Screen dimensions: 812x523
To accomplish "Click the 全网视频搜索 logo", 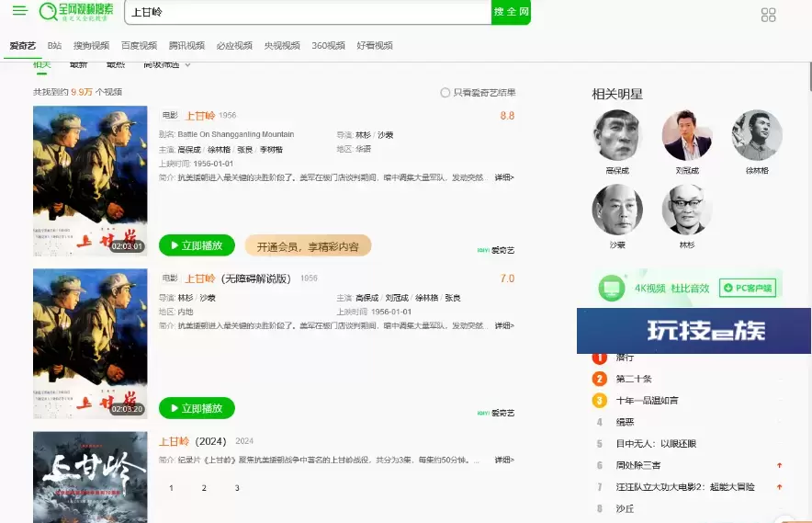I will 76,11.
